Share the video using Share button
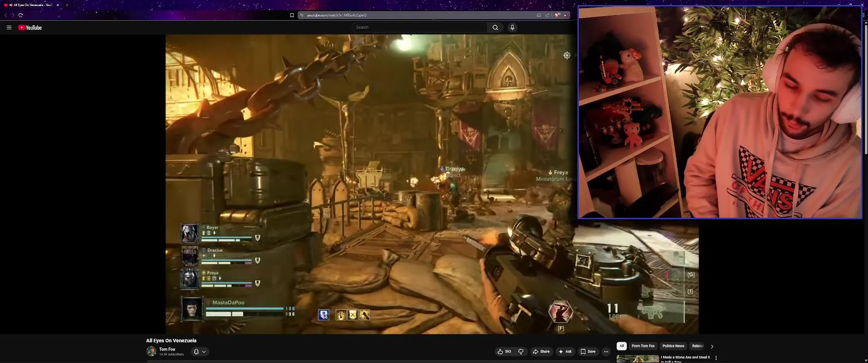The image size is (868, 363). [541, 351]
